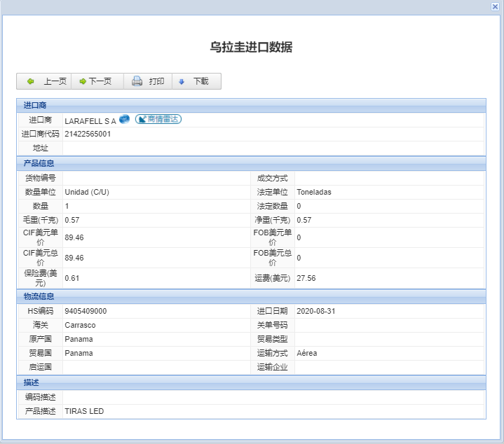Close the import data dialog
The height and width of the screenshot is (444, 504).
496,6
